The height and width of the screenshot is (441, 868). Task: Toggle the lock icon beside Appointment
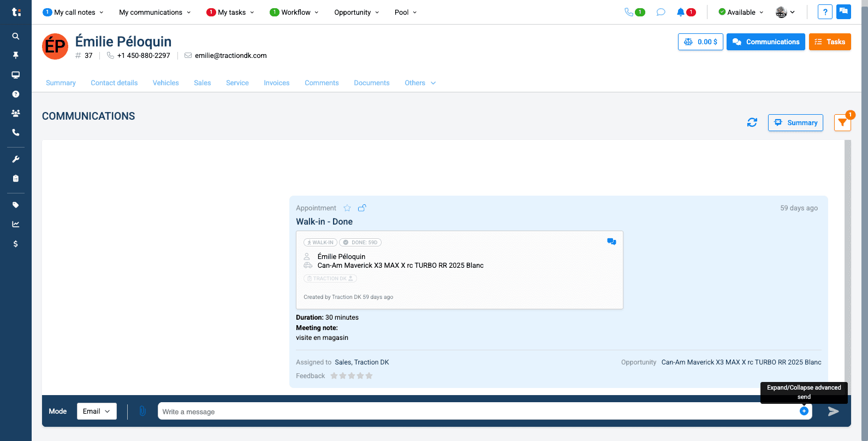[x=362, y=208]
